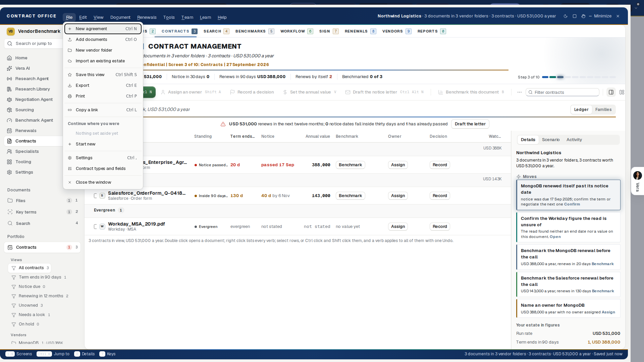Click the hand icon in the title bar
Image resolution: width=644 pixels, height=362 pixels.
(583, 16)
